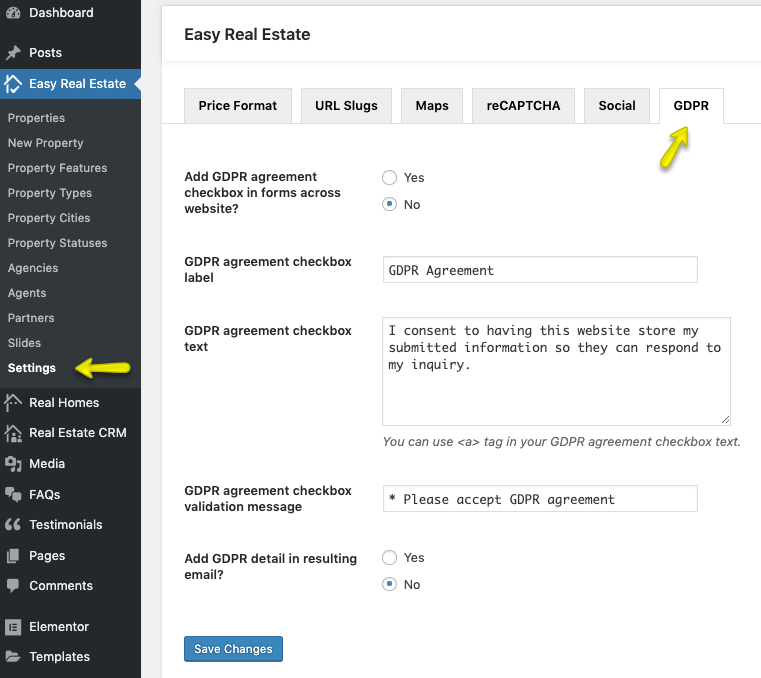Open Agencies in the sidebar
761x678 pixels.
point(33,268)
